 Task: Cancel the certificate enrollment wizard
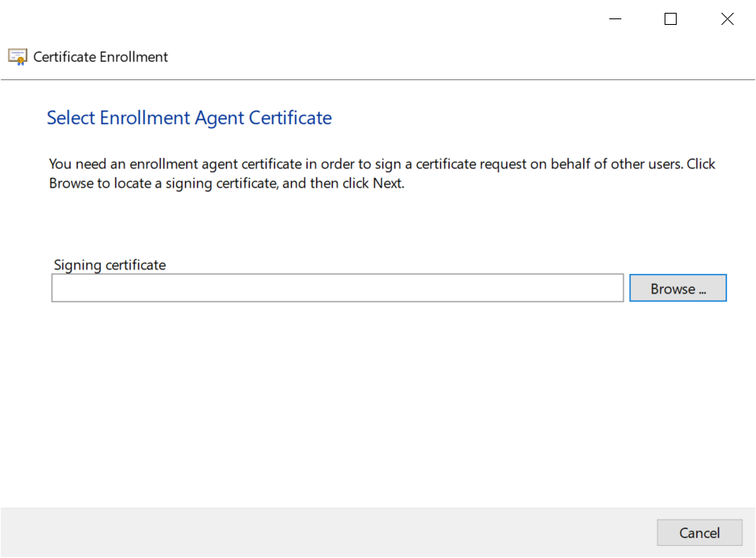(x=699, y=533)
